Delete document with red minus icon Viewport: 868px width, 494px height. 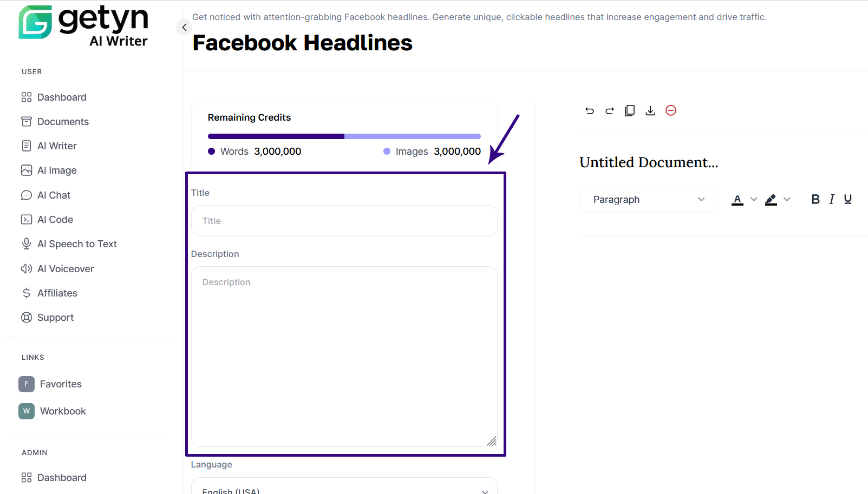click(671, 110)
